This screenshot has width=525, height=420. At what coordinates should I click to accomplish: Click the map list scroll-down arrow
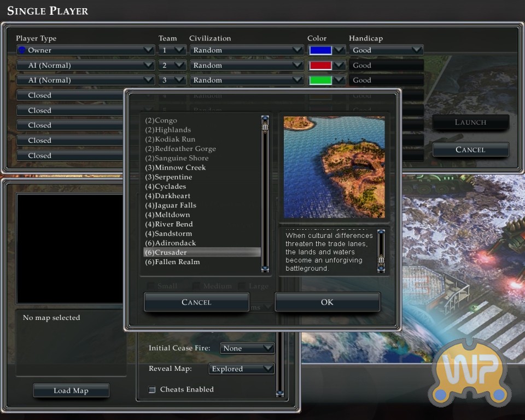coord(265,269)
